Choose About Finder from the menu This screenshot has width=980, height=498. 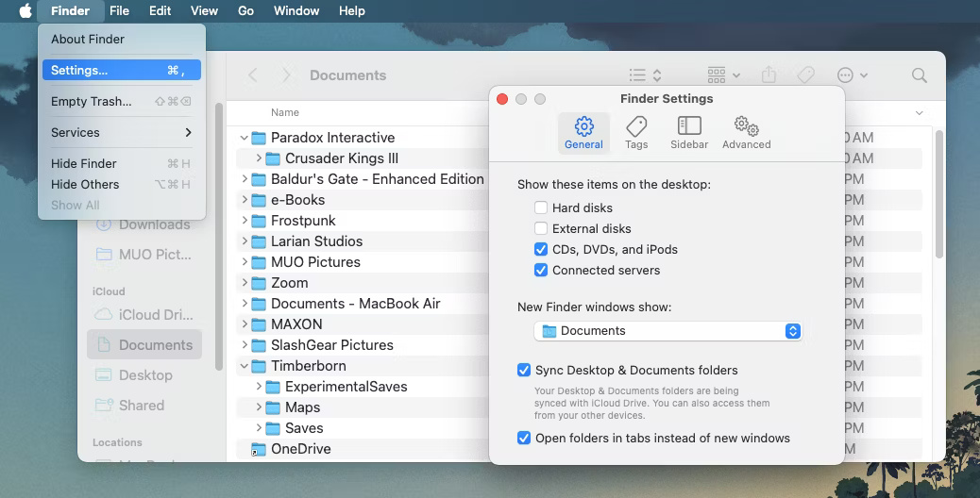coord(122,40)
